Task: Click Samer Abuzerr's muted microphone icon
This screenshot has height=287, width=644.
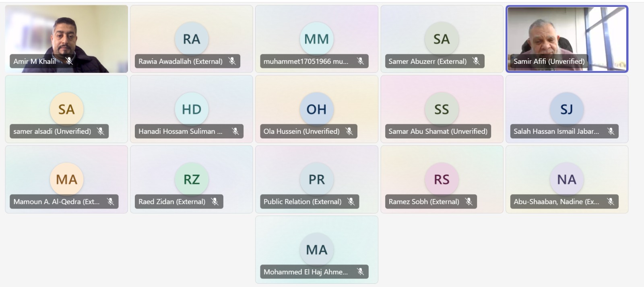Action: [476, 61]
